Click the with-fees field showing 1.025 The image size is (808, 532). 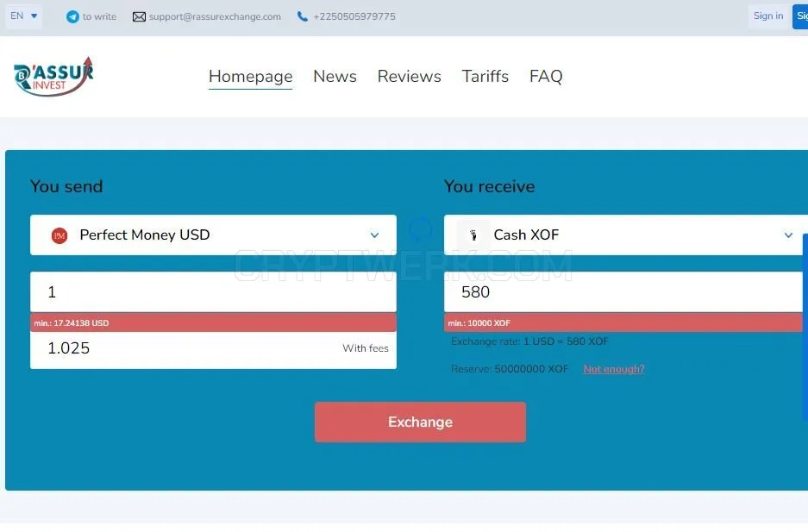coord(213,350)
